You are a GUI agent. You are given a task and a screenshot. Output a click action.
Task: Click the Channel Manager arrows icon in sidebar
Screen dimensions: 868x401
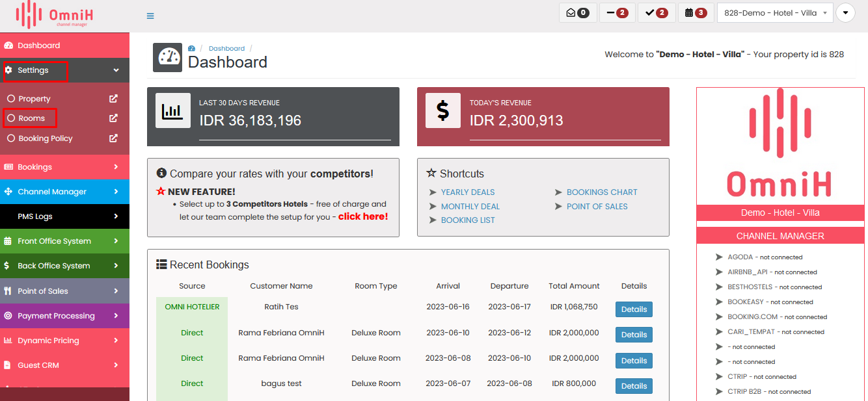tap(8, 192)
